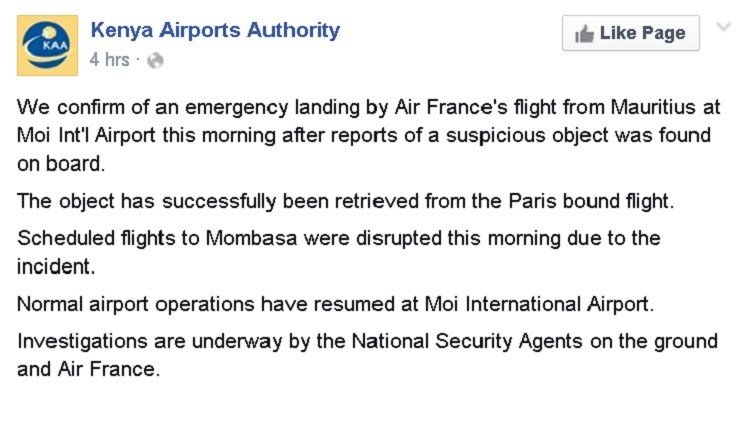Image resolution: width=750 pixels, height=422 pixels.
Task: Open the post options chevron menu
Action: click(x=724, y=27)
